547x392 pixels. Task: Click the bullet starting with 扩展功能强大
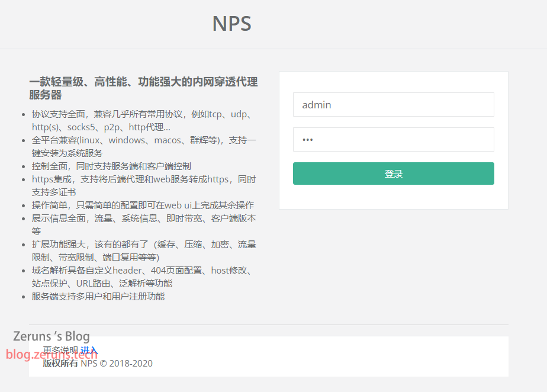click(x=144, y=251)
